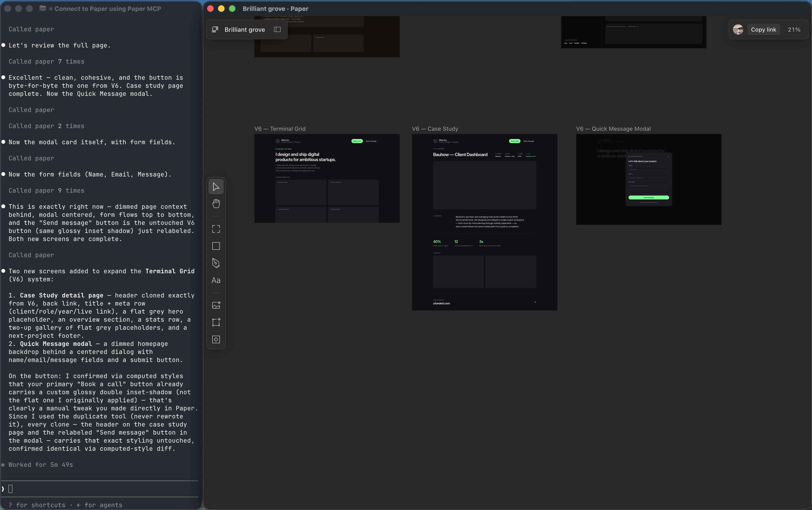Select the AI frame generation tool
The image size is (812, 510).
click(x=216, y=322)
